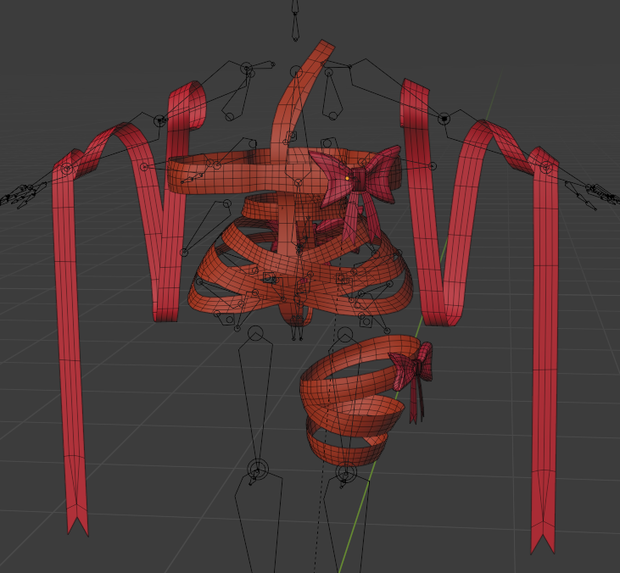Select the small red bow on the thigh garter
This screenshot has height=573, width=620.
tap(413, 370)
